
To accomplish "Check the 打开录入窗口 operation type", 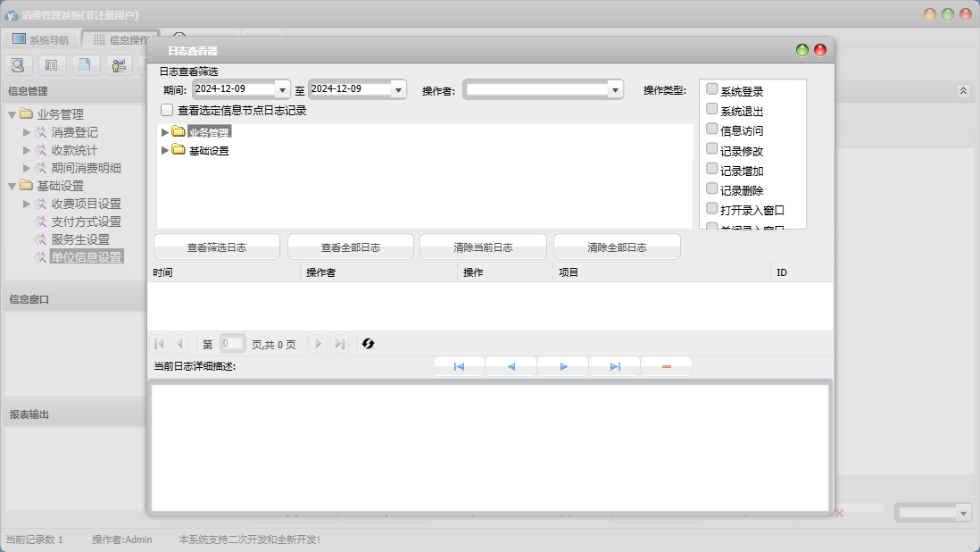I will tap(712, 208).
